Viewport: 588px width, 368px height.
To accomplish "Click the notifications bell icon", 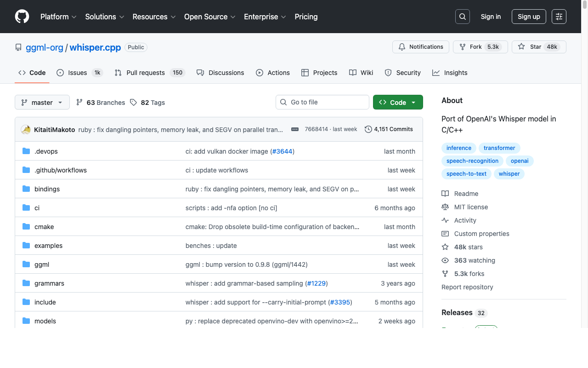I will click(x=402, y=46).
